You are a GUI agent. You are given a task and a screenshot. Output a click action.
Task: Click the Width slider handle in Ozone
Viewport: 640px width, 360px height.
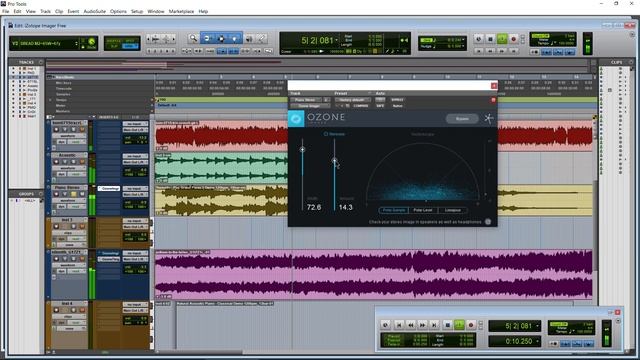[302, 149]
